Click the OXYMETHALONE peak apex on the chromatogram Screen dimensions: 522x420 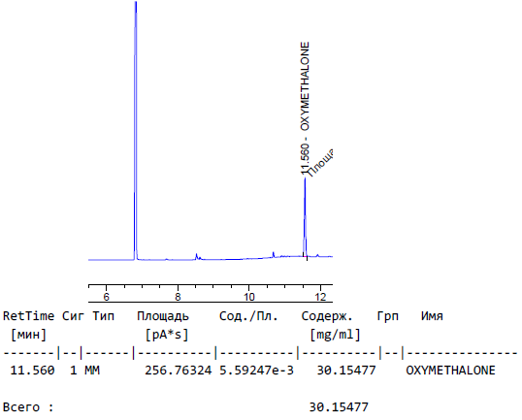(x=305, y=179)
